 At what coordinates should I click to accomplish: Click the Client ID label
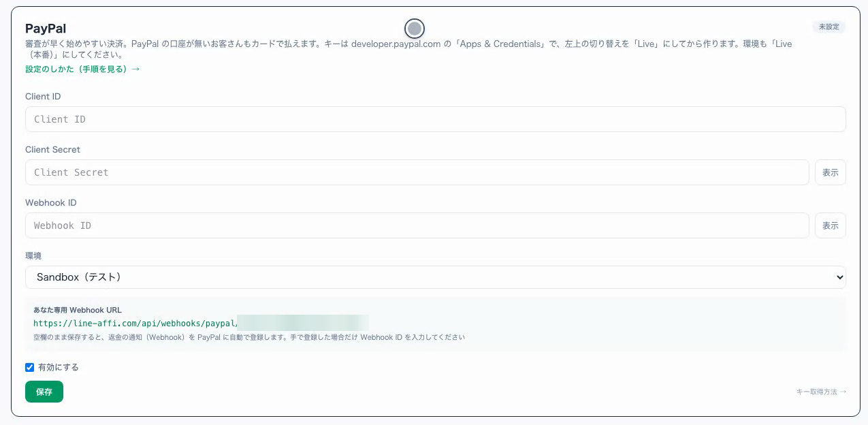[43, 97]
